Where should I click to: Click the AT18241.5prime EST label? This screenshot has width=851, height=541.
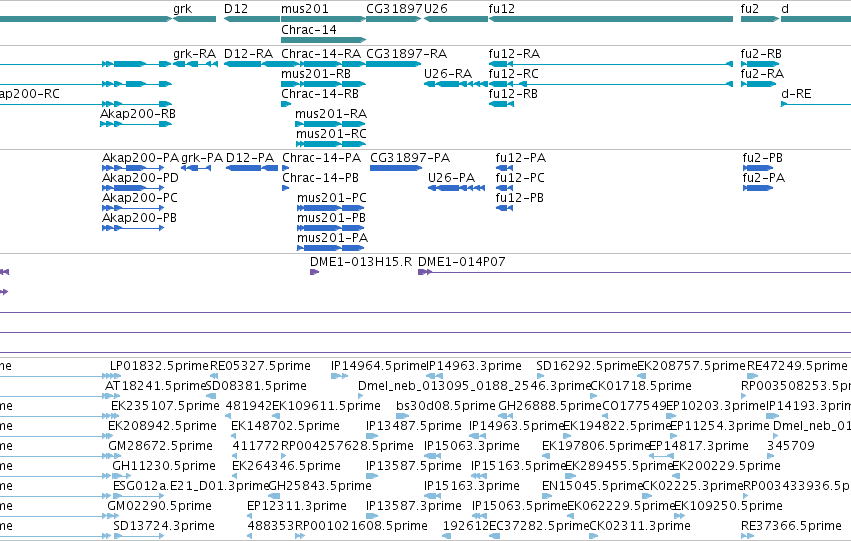click(155, 386)
